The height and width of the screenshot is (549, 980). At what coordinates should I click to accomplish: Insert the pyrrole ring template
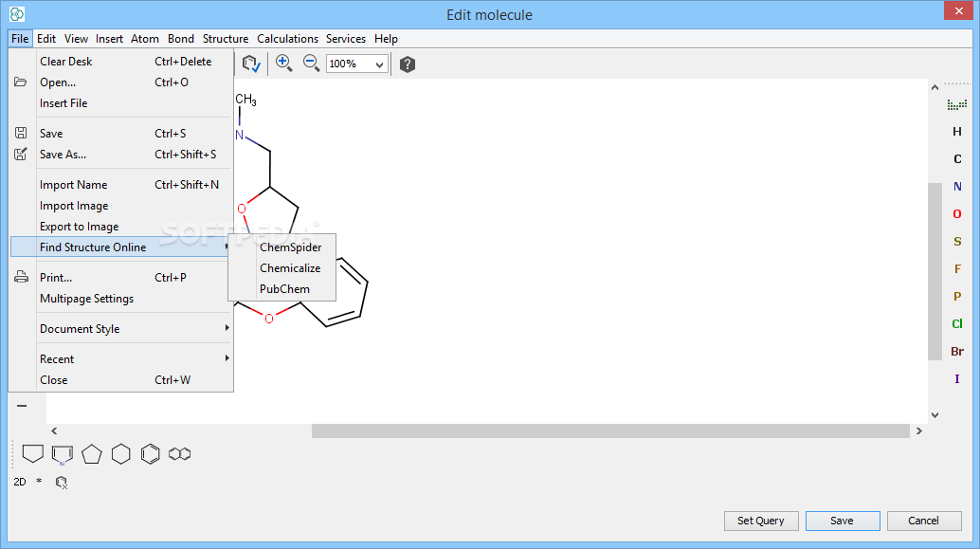[62, 454]
